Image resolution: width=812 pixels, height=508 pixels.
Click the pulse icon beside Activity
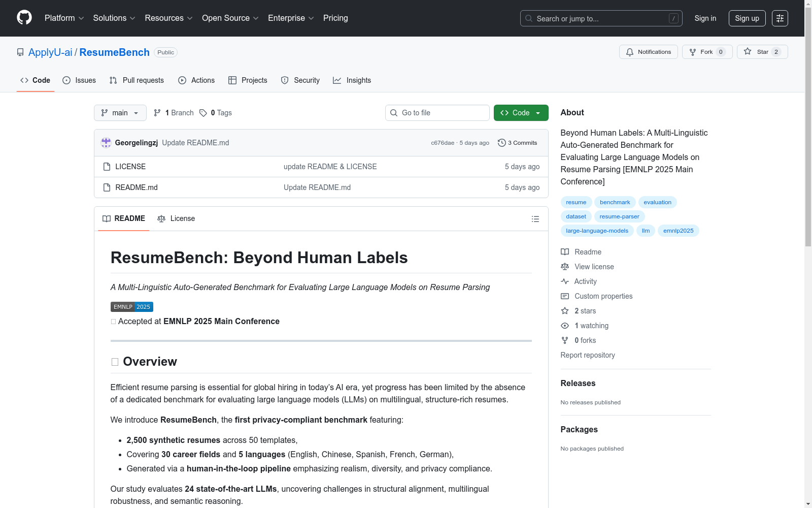565,281
